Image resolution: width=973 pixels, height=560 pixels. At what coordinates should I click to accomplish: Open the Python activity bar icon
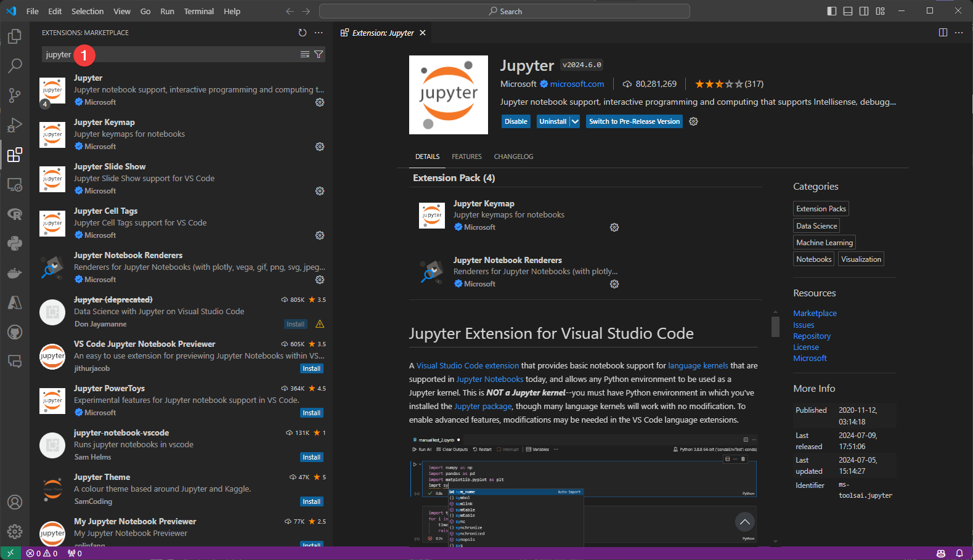pos(15,243)
